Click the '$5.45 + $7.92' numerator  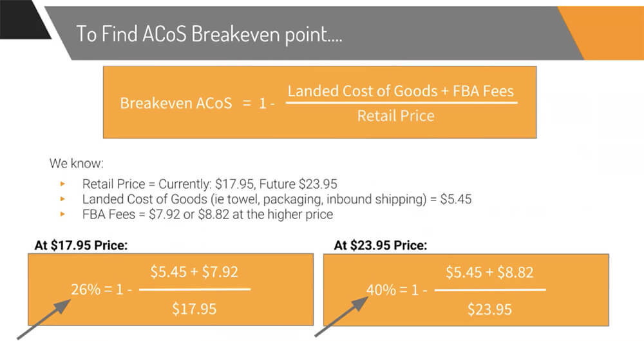(x=194, y=273)
